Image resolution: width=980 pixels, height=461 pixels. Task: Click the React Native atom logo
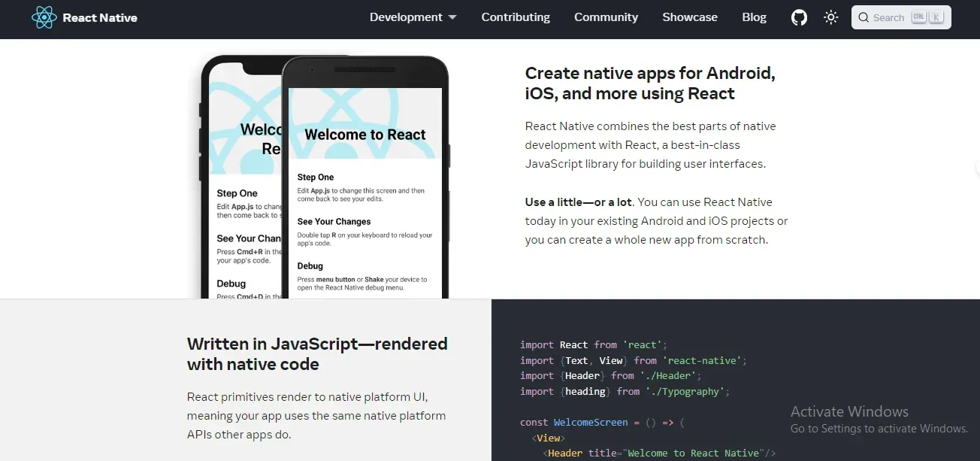pos(44,17)
